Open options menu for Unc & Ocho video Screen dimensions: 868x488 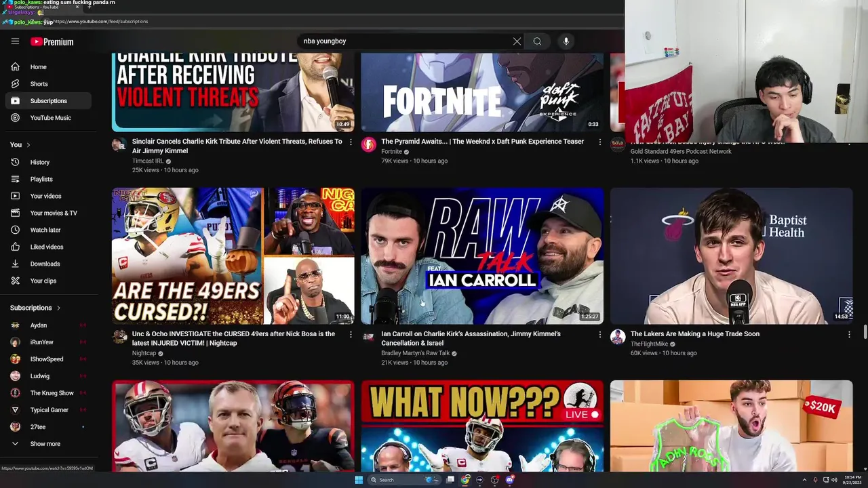351,335
